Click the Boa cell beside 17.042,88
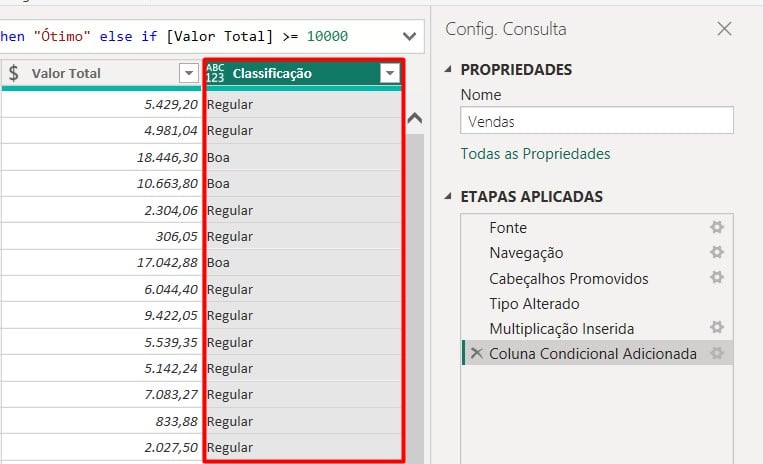This screenshot has height=464, width=763. click(x=303, y=263)
